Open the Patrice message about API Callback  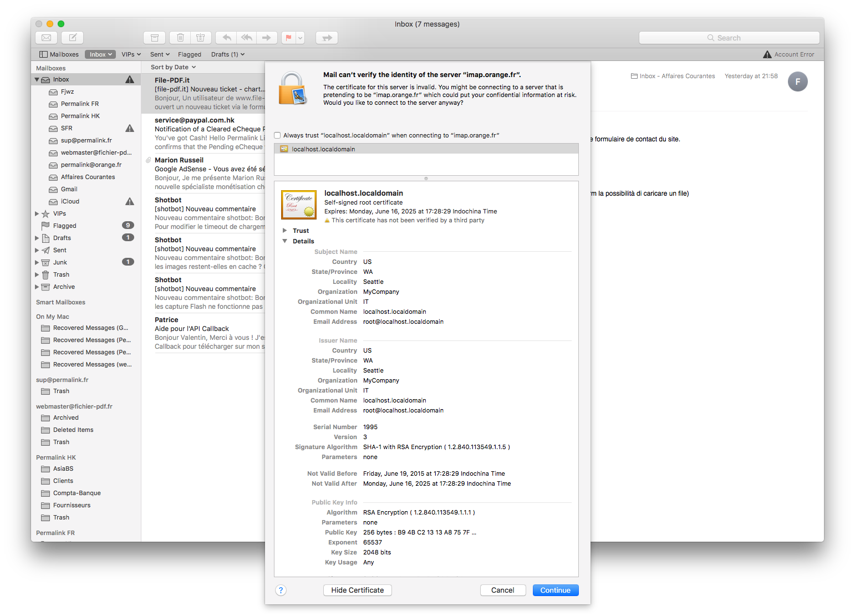coord(203,333)
